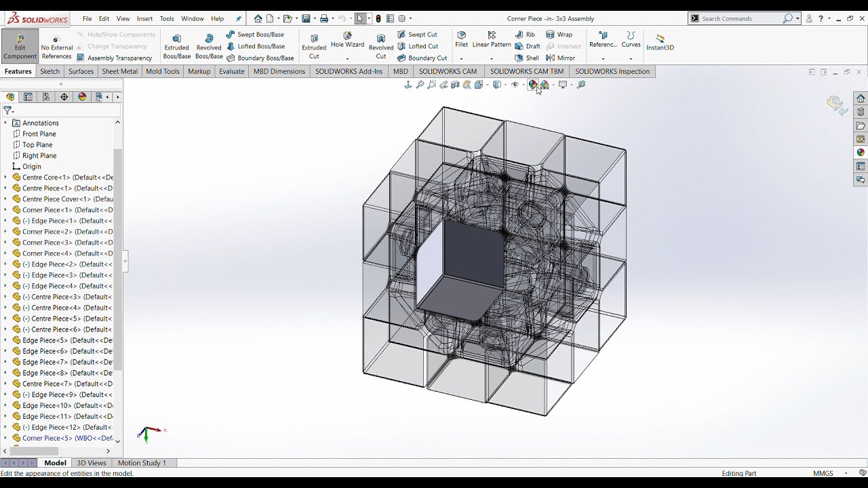The height and width of the screenshot is (488, 868).
Task: Open the Hole Wizard tool
Action: [347, 41]
